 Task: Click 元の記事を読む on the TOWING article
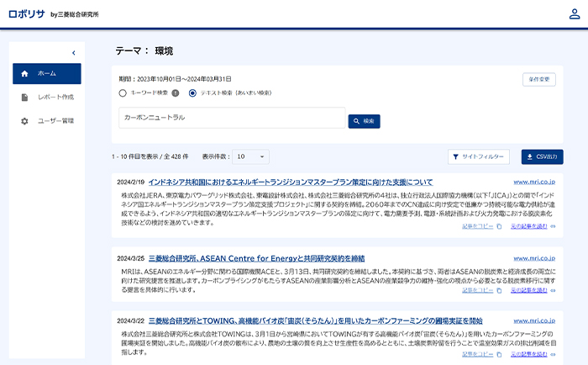pyautogui.click(x=528, y=354)
